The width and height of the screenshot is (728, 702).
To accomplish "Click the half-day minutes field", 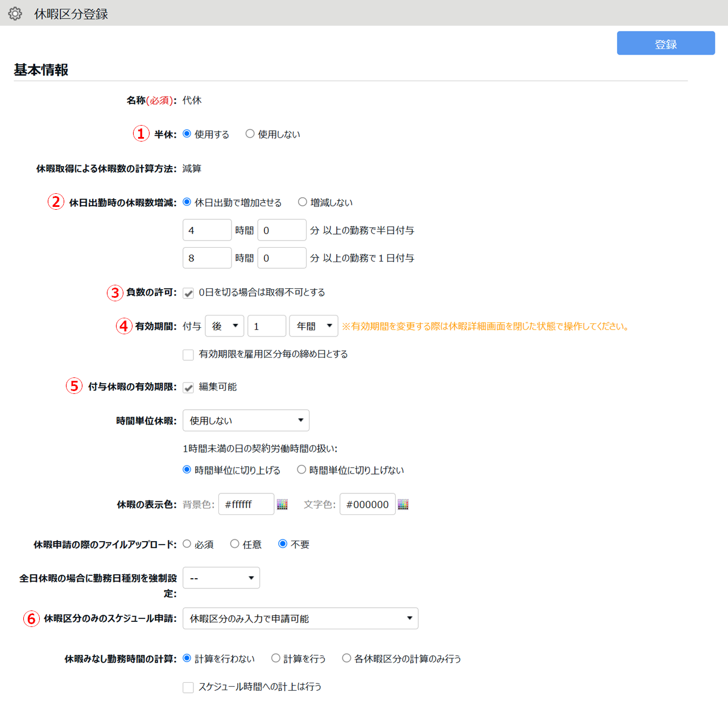I will click(x=282, y=230).
